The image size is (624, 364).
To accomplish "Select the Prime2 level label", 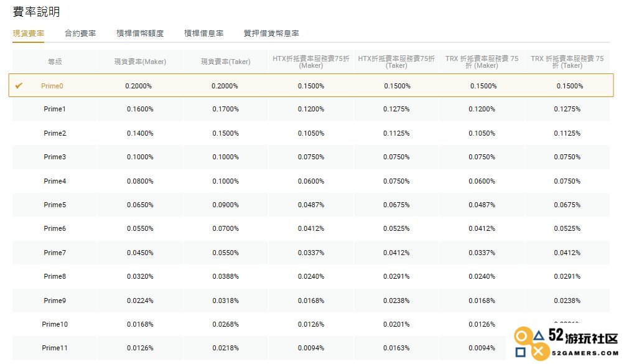I will point(55,133).
